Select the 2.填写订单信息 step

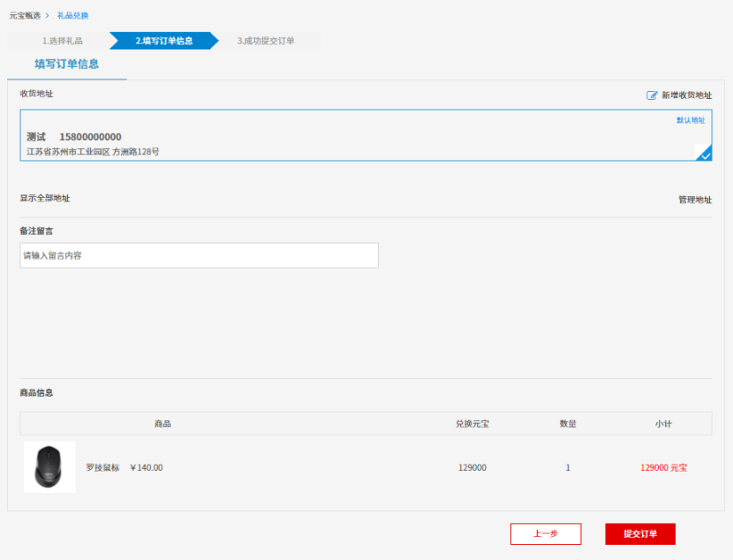(163, 41)
